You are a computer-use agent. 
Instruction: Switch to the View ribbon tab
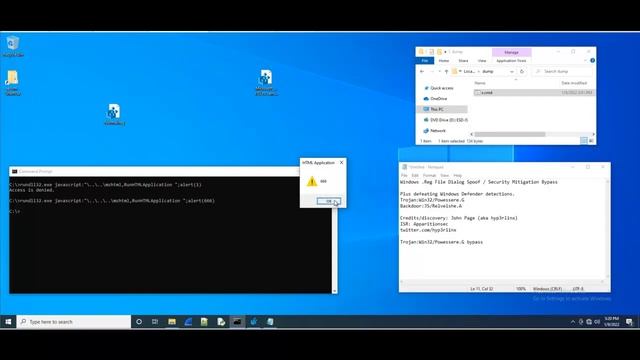(x=482, y=61)
